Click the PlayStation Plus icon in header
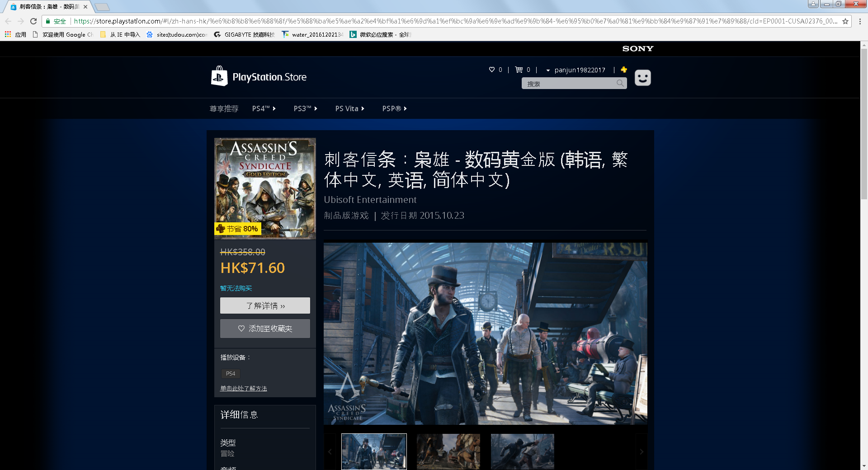 (624, 70)
